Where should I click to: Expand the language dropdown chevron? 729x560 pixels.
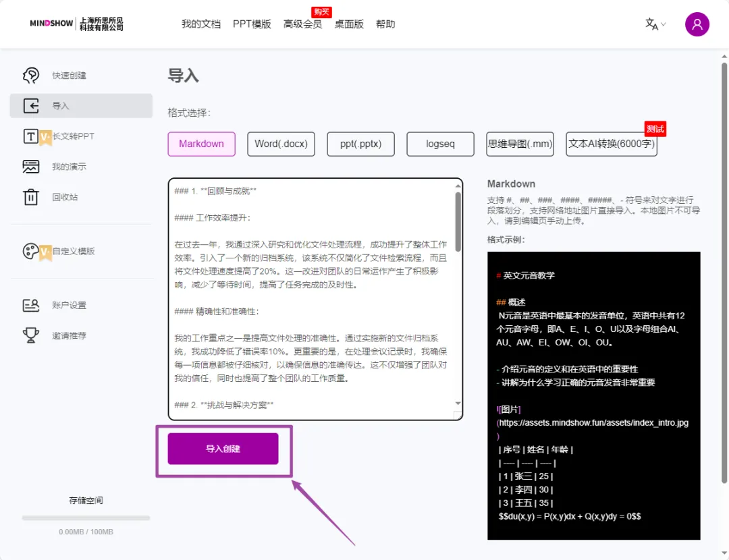point(664,24)
